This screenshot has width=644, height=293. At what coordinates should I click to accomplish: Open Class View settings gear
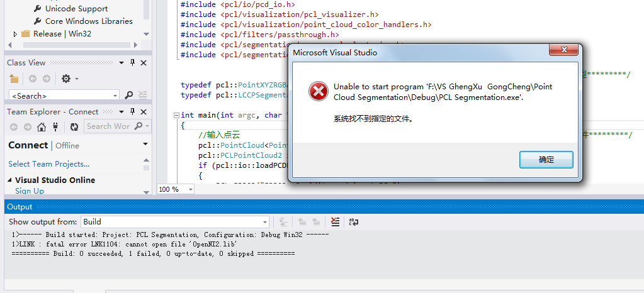(65, 79)
